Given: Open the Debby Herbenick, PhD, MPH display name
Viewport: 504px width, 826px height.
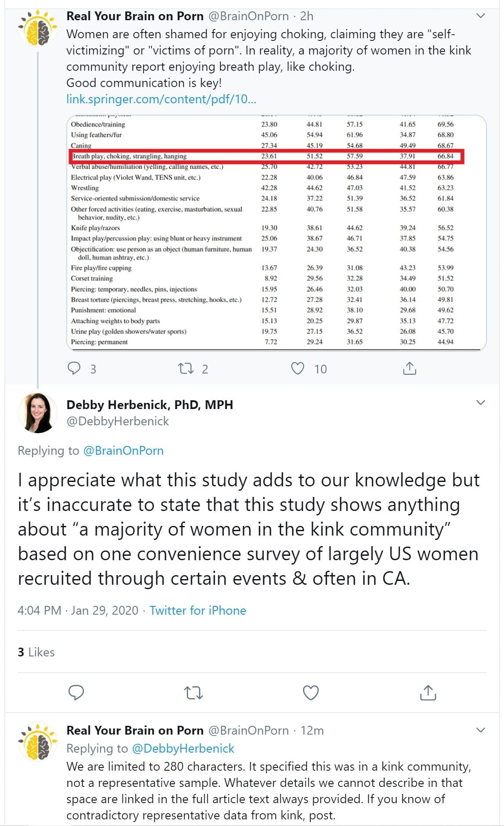Looking at the screenshot, I should 150,404.
